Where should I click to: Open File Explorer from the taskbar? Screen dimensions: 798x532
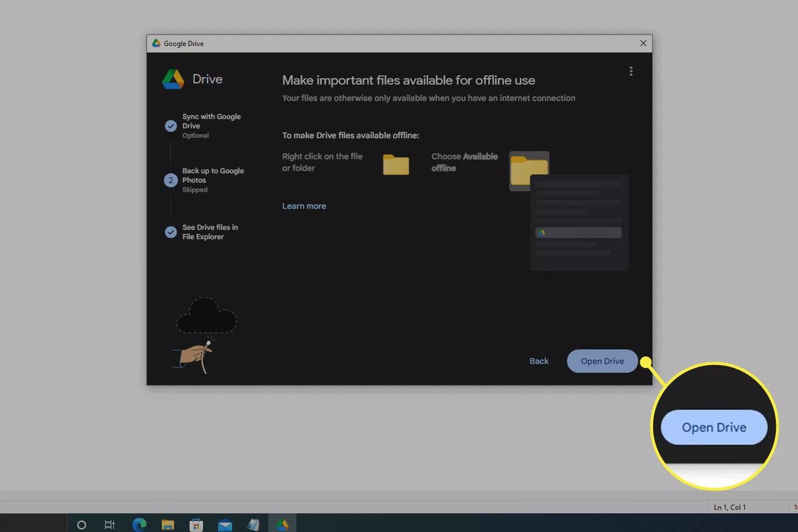pyautogui.click(x=168, y=525)
